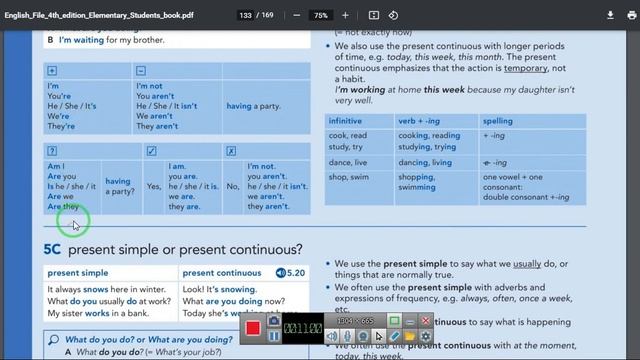Click the '5C' section heading number
The height and width of the screenshot is (360, 640).
pyautogui.click(x=52, y=249)
